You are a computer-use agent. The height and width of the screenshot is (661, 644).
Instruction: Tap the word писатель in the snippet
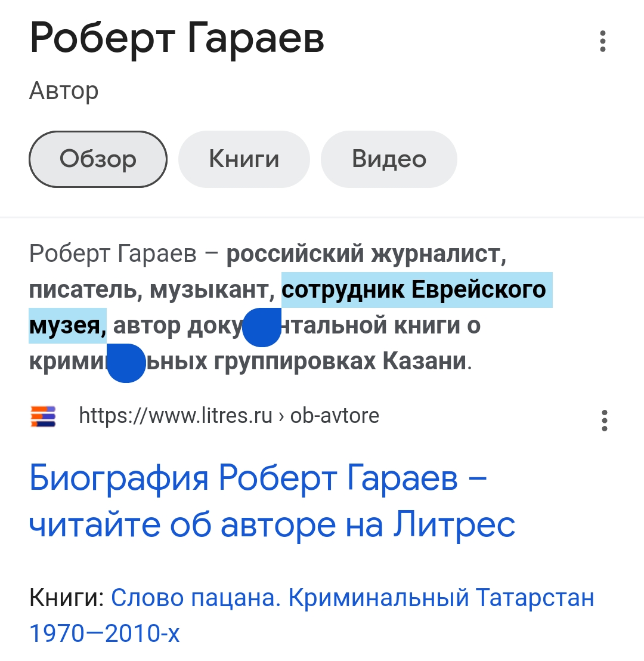pos(83,290)
